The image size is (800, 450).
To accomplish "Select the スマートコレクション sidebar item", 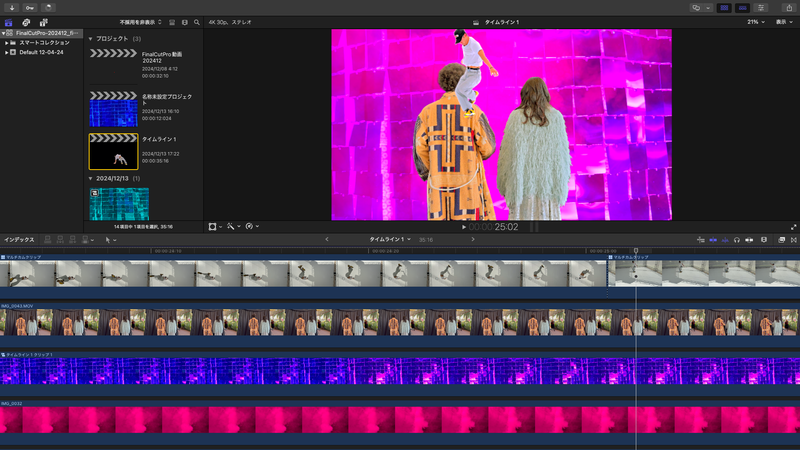I will click(44, 43).
